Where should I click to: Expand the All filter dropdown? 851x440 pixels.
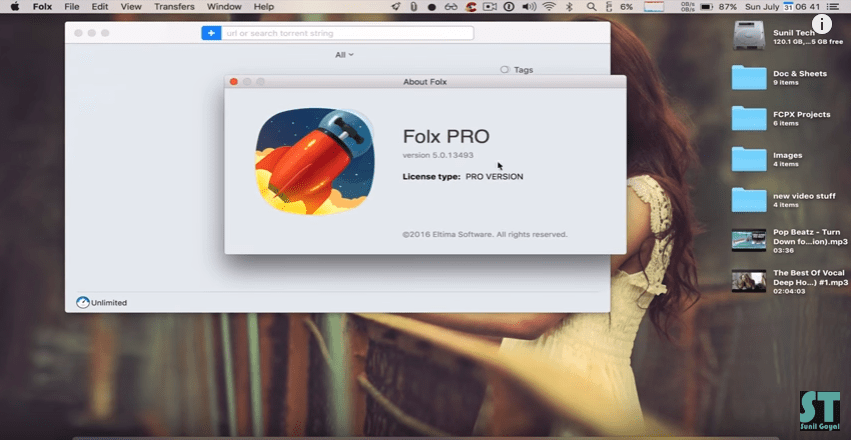click(344, 55)
